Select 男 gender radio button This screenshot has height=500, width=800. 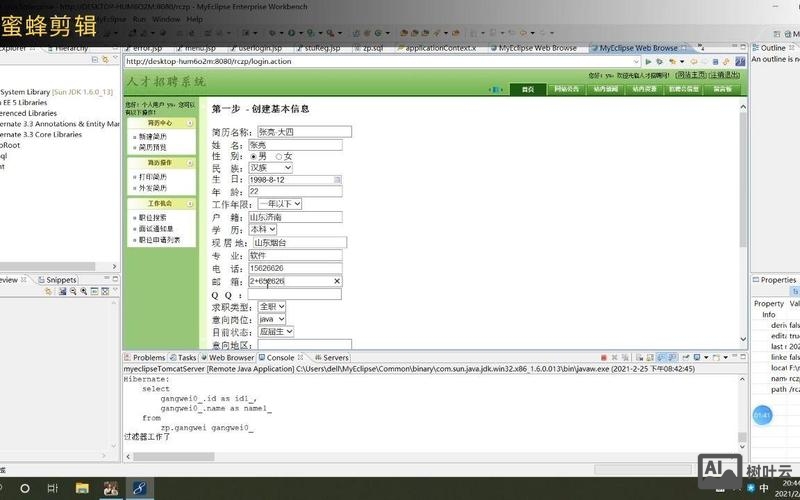[x=253, y=156]
